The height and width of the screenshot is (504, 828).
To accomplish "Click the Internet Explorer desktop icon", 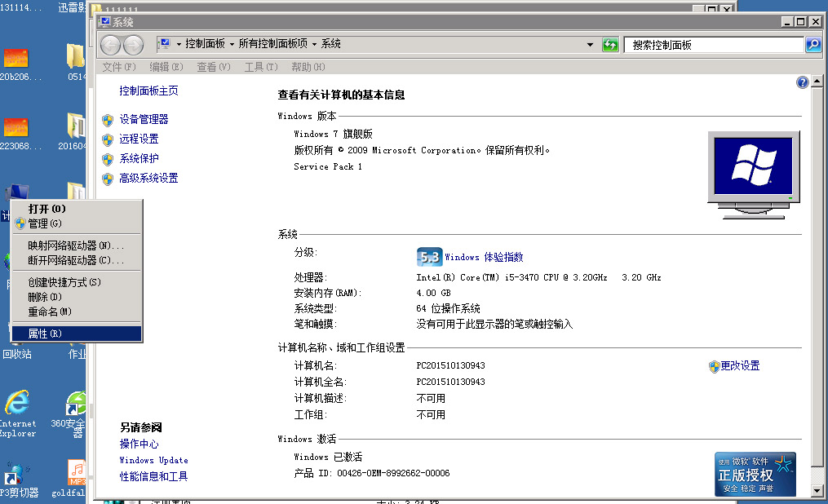I will (17, 403).
